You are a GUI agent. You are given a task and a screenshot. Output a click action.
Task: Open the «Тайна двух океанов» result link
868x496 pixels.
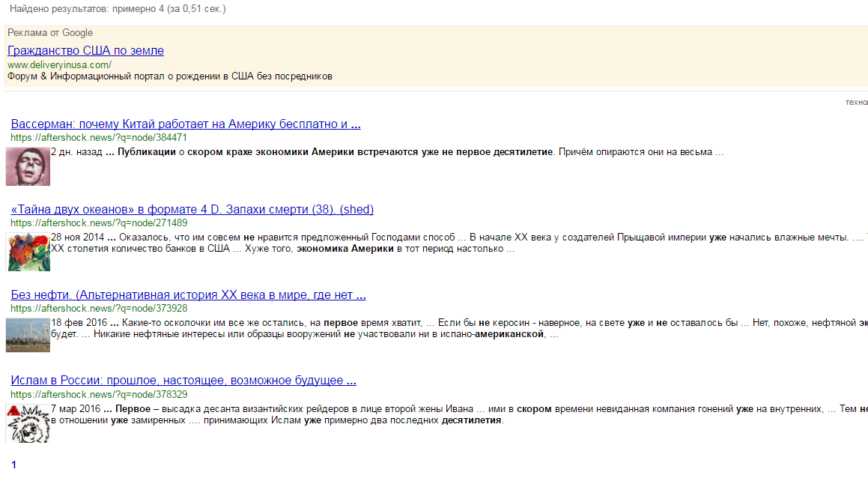pos(192,209)
